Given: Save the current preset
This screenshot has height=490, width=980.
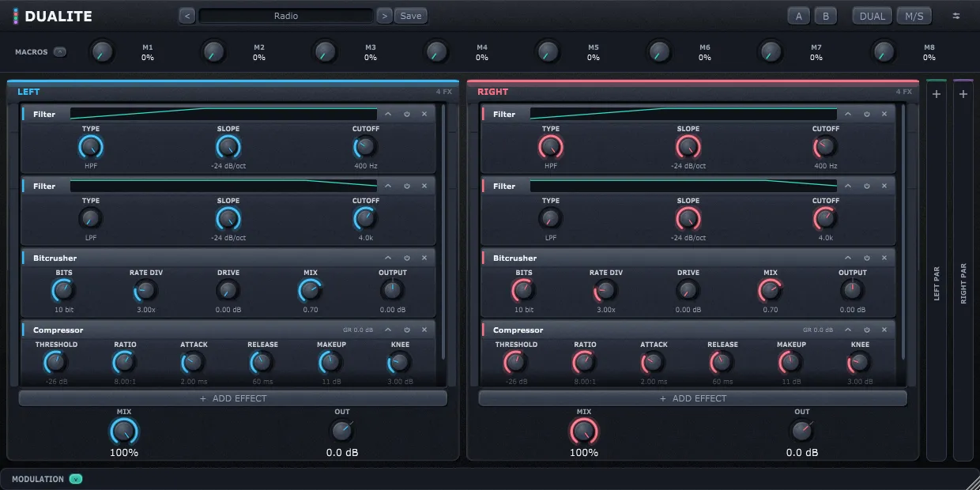Looking at the screenshot, I should [x=411, y=16].
